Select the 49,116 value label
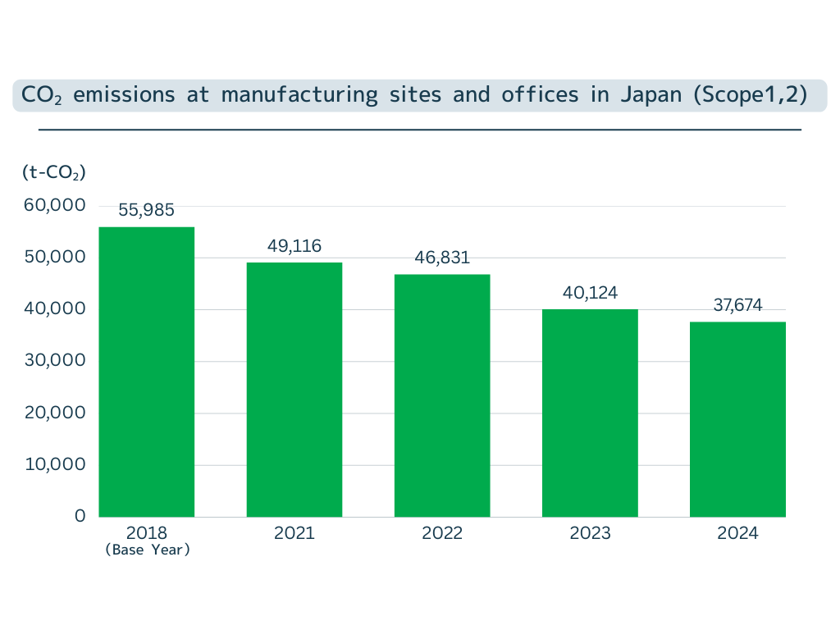The width and height of the screenshot is (840, 630). click(294, 245)
